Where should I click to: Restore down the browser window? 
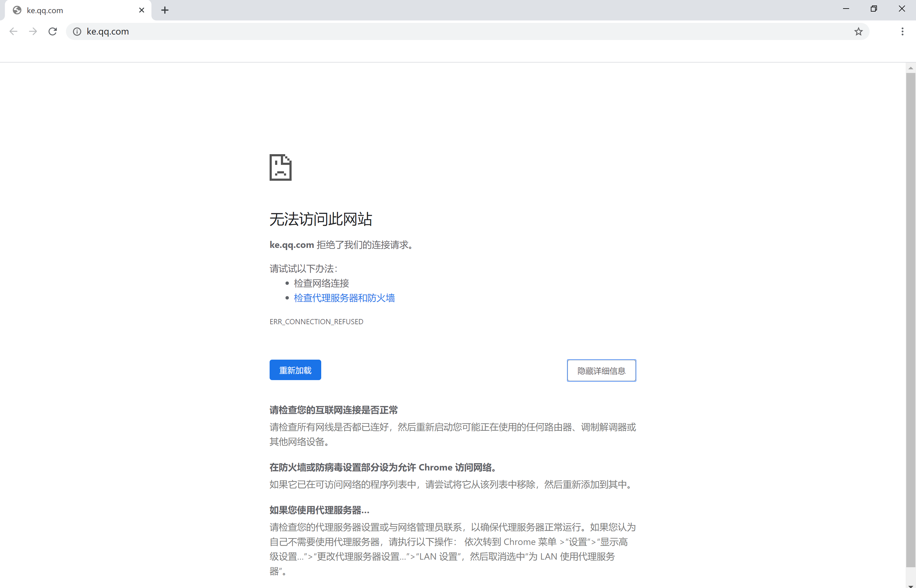pyautogui.click(x=874, y=9)
